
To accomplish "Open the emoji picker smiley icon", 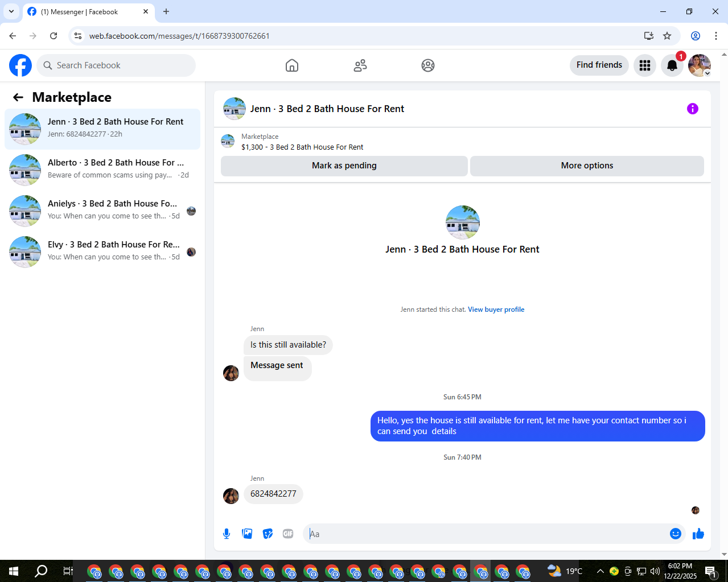I will pyautogui.click(x=676, y=534).
